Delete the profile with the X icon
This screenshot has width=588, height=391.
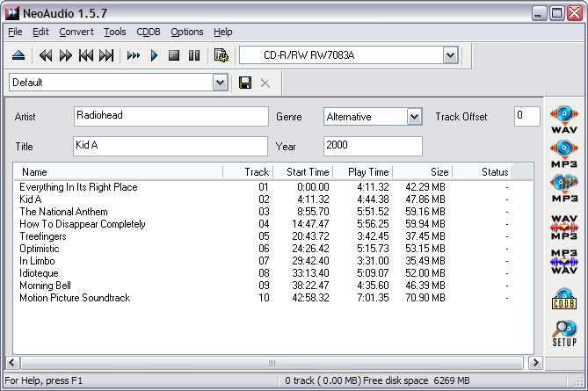pos(265,83)
